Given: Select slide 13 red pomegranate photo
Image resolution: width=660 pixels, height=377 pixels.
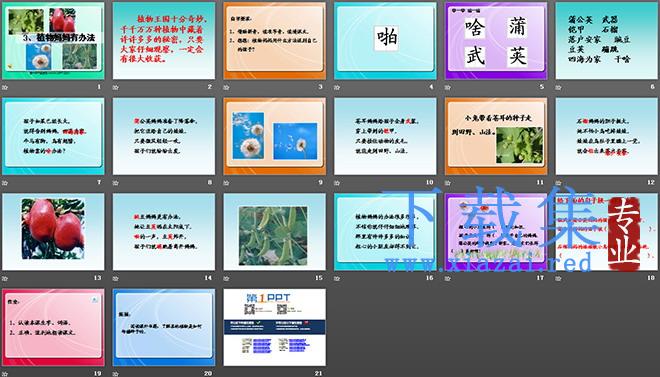Looking at the screenshot, I should 53,232.
